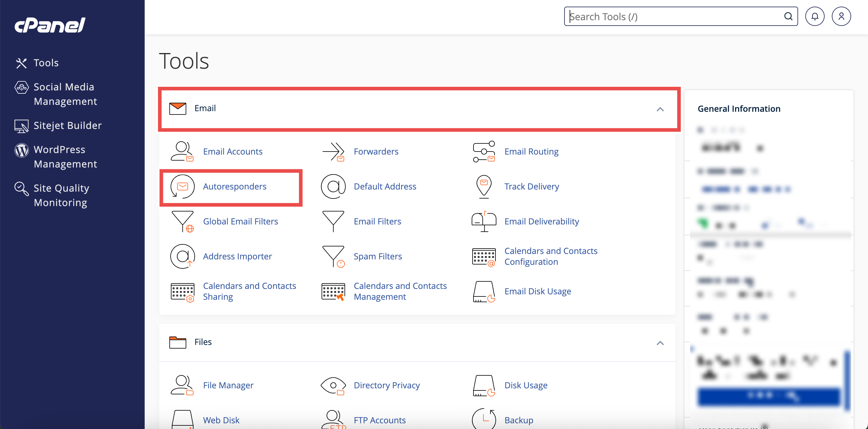This screenshot has width=868, height=429.
Task: Click the Forwarders arrow icon
Action: 333,151
